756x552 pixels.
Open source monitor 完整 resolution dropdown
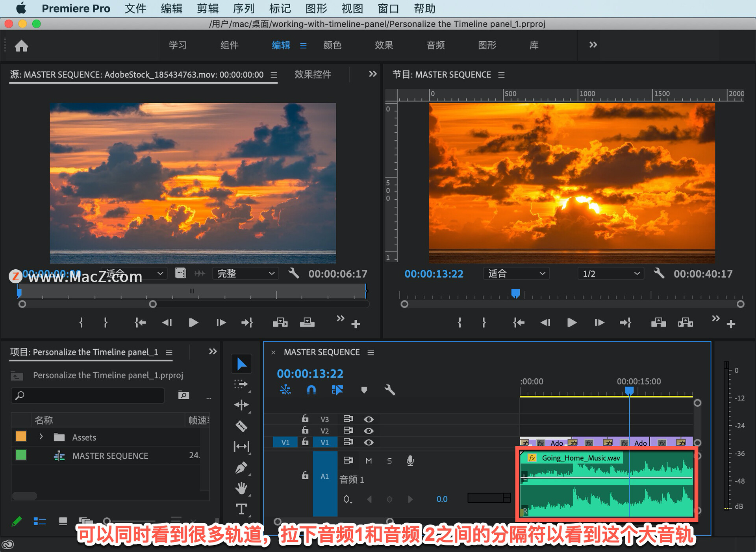click(x=245, y=274)
